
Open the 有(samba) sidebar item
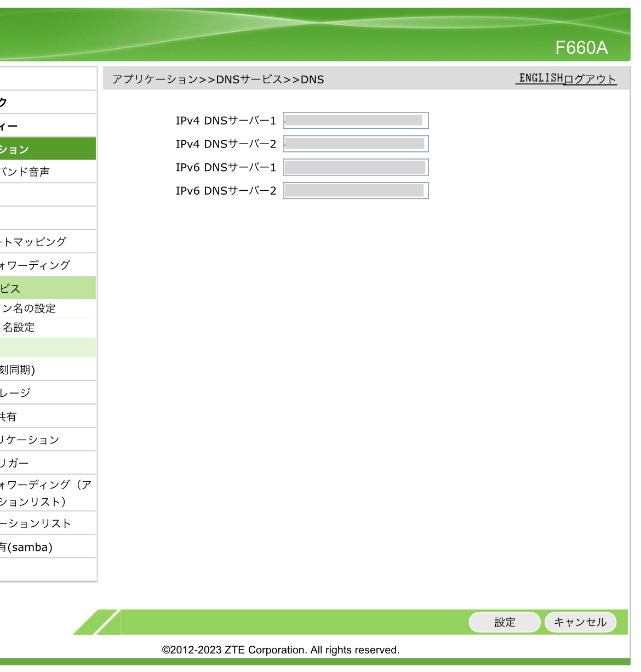[48, 547]
